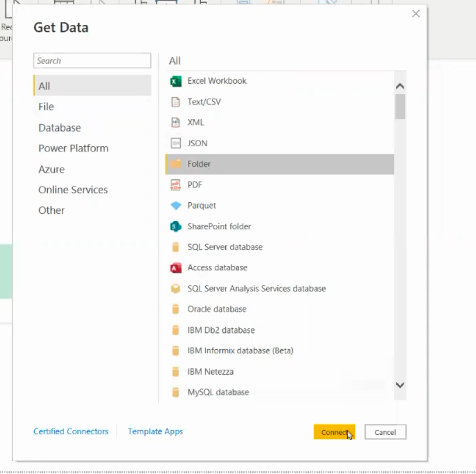The width and height of the screenshot is (476, 474).
Task: Click the connector list scrollbar thumb
Action: [x=400, y=106]
